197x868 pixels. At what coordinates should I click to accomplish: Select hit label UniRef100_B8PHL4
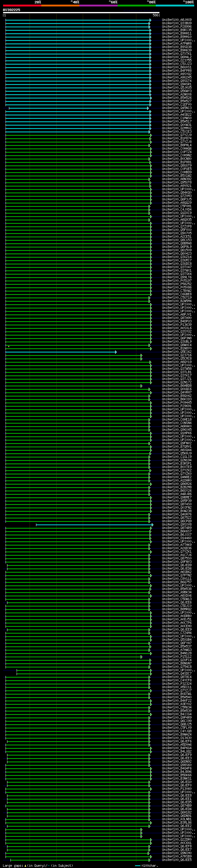pyautogui.click(x=177, y=145)
